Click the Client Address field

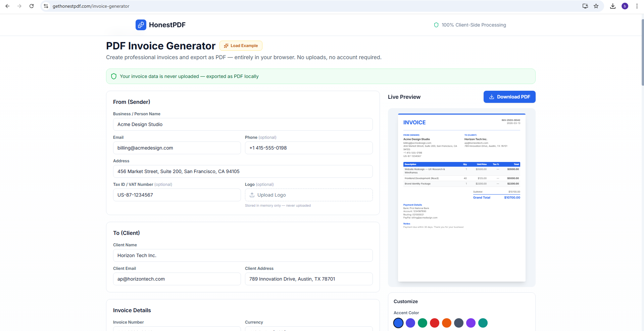[309, 279]
